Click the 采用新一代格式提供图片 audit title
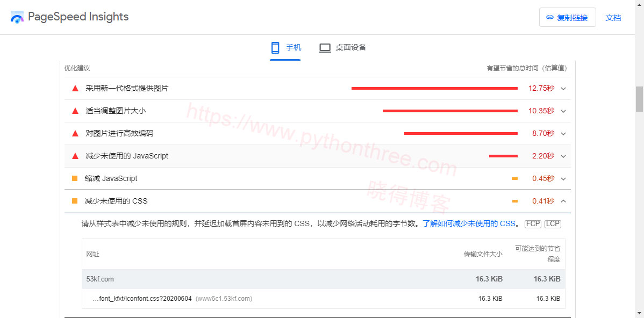The image size is (644, 318). coord(127,88)
